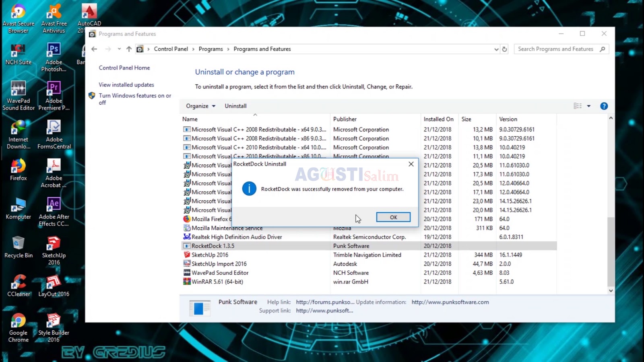
Task: Open the Komputer desktop icon
Action: click(x=19, y=208)
